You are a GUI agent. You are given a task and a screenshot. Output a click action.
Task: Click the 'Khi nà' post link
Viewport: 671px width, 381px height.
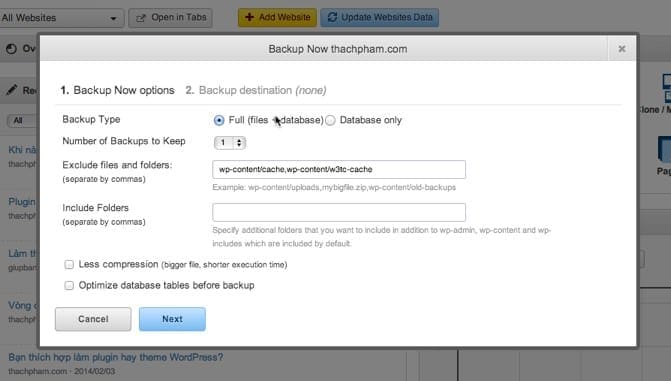coord(22,150)
